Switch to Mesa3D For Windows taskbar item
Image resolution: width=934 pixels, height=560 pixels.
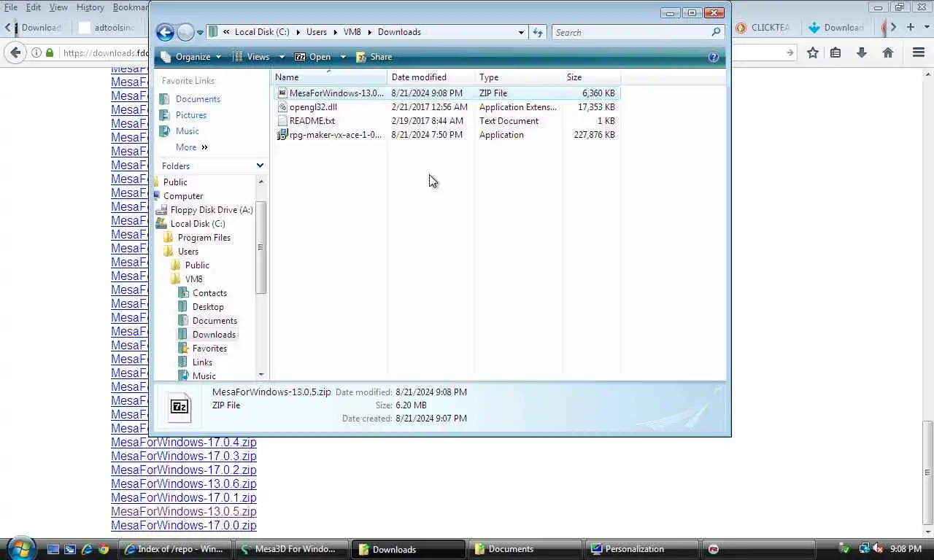coord(290,549)
